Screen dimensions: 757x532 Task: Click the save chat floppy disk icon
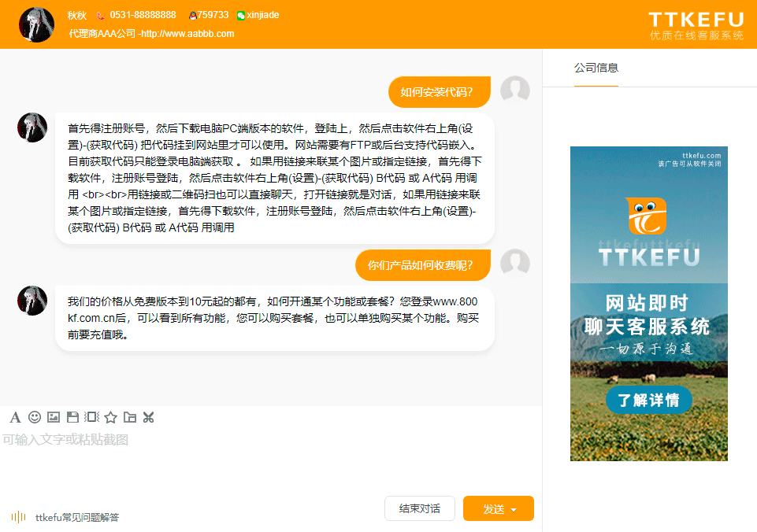coord(72,417)
